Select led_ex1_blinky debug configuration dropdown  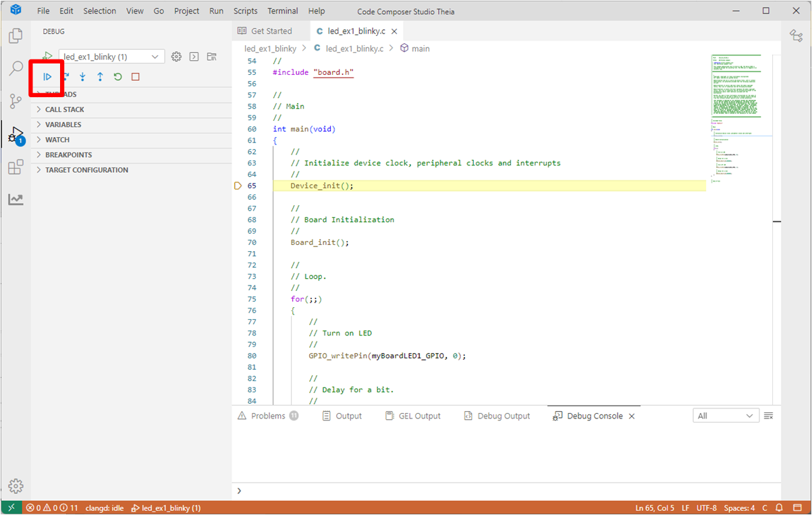coord(111,57)
